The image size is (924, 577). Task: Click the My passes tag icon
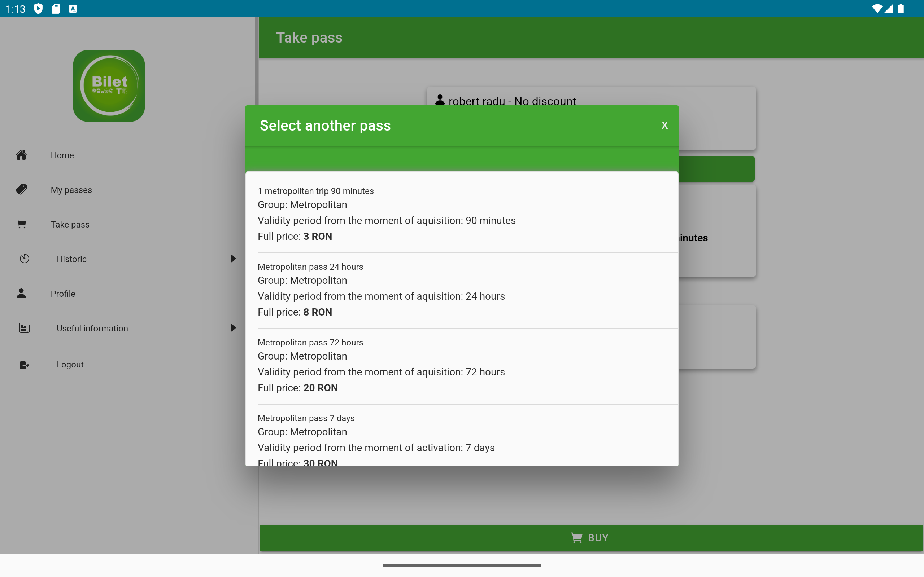click(21, 189)
